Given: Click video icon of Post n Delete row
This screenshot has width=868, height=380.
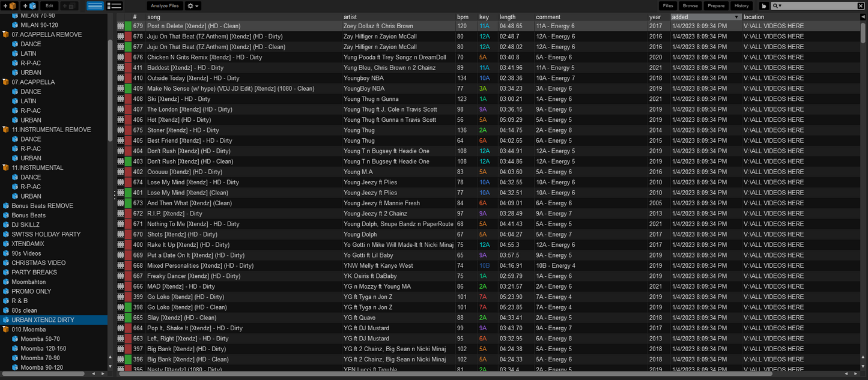Looking at the screenshot, I should [121, 26].
